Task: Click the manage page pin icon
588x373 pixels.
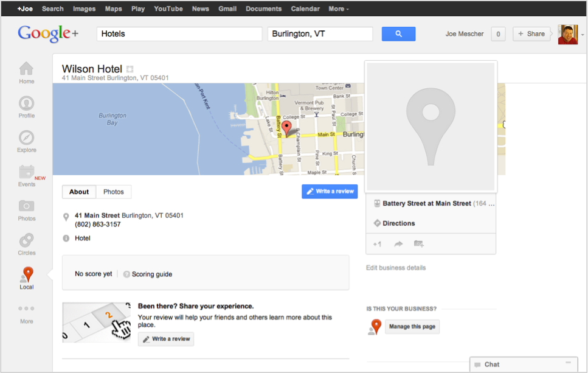Action: point(375,327)
